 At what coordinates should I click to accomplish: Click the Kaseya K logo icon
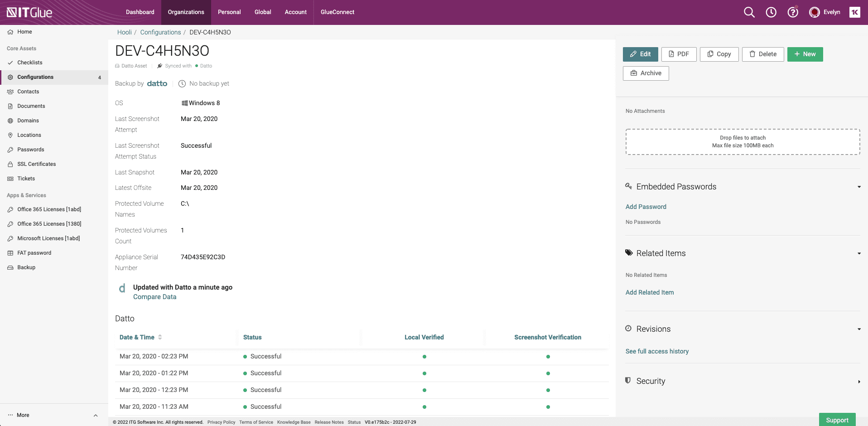point(855,12)
